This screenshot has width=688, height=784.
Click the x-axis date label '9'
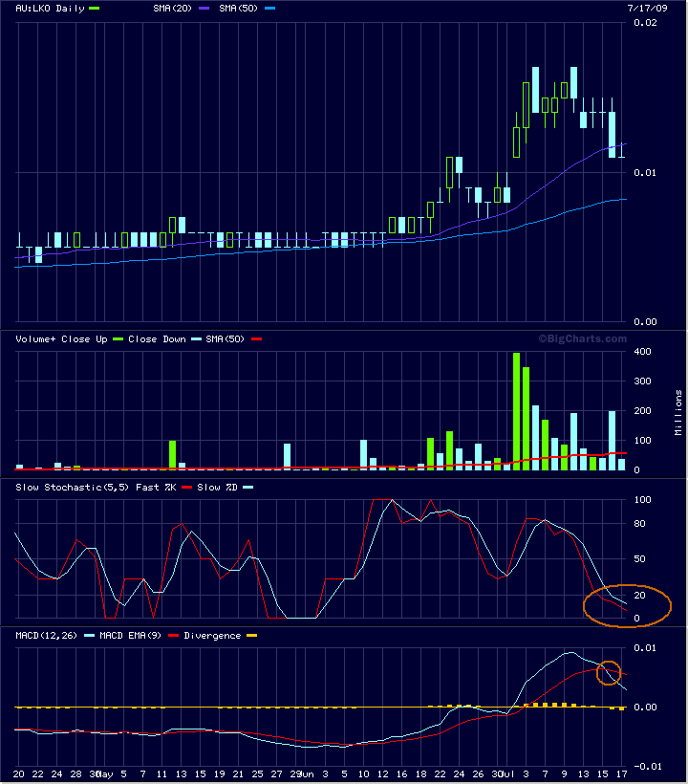click(565, 774)
